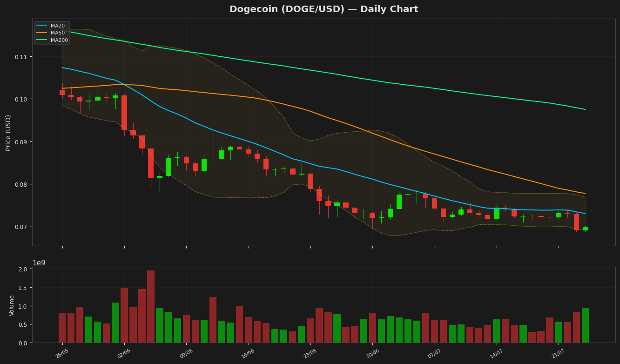
Task: Click the Price (USD) axis label
Action: click(8, 133)
